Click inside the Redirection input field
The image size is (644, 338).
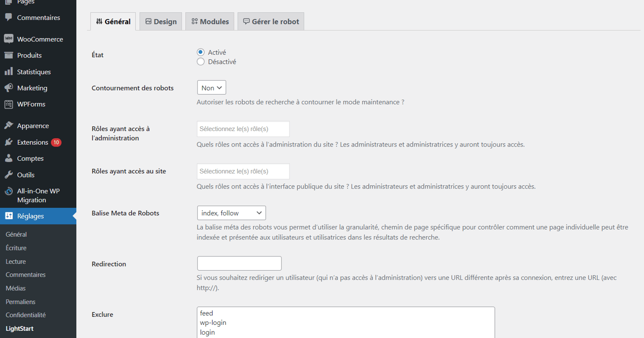click(x=239, y=263)
